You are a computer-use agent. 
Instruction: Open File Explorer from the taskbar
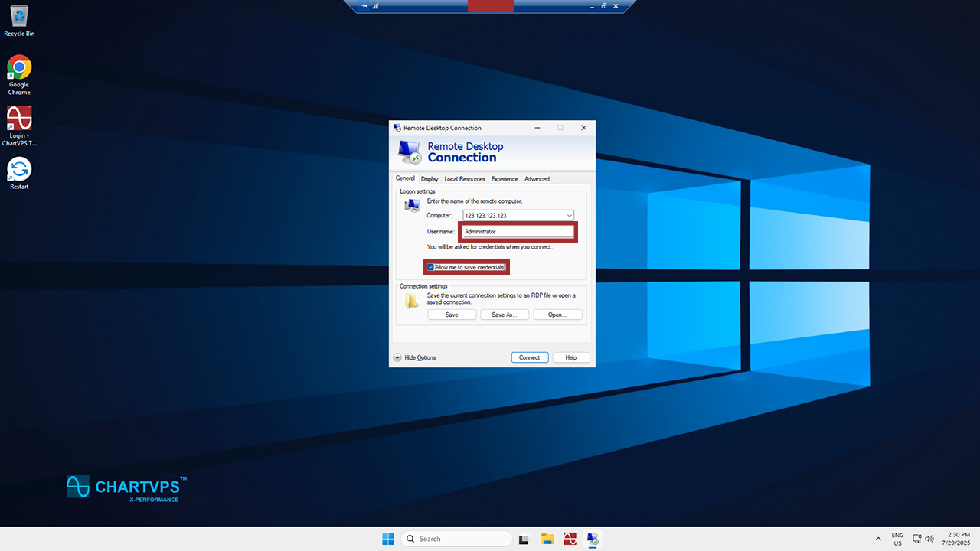(x=547, y=539)
